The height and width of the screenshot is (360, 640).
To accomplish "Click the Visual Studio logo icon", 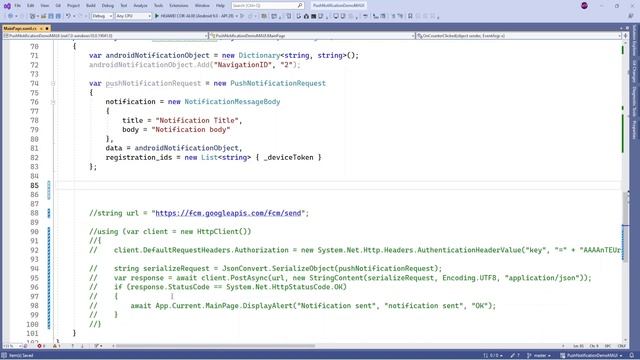I will [7, 6].
